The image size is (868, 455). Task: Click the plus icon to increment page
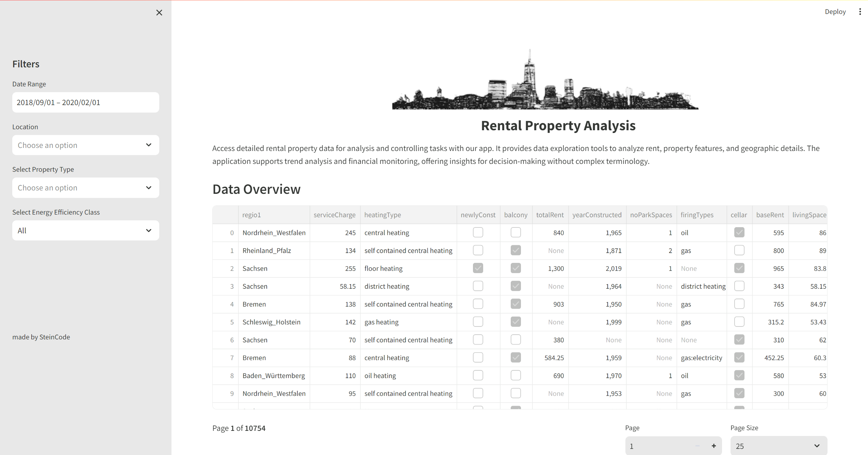click(x=714, y=446)
